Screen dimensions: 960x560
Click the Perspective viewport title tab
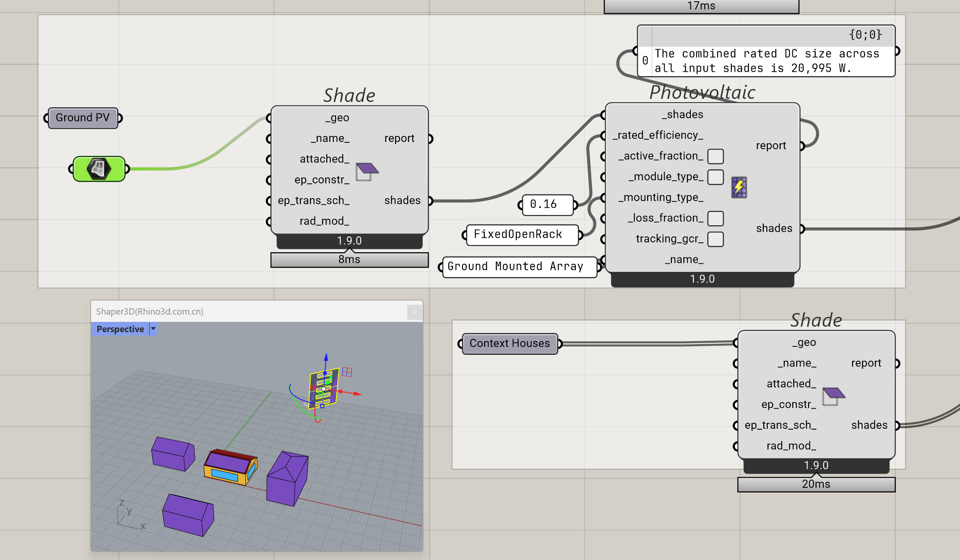120,329
